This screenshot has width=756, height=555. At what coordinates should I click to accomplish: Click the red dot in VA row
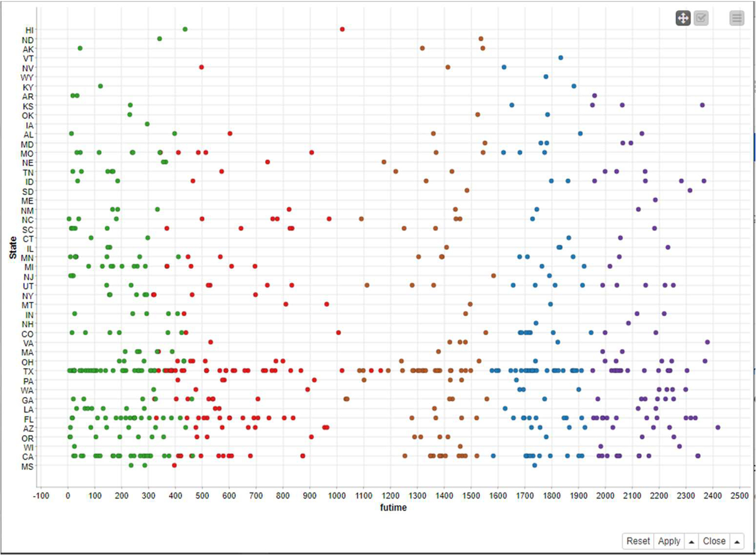pos(211,342)
